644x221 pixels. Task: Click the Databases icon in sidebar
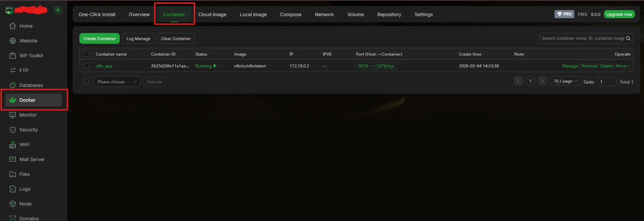pos(13,85)
